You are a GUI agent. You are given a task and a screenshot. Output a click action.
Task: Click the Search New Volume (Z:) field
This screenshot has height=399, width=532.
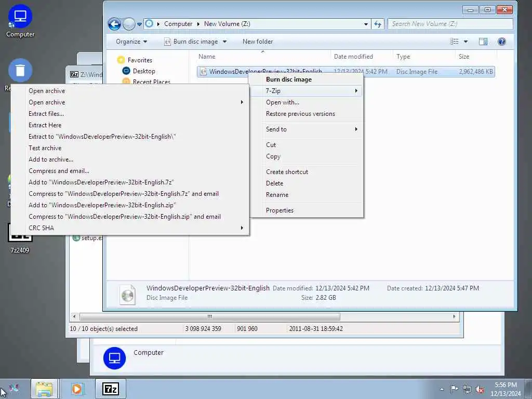click(x=450, y=24)
